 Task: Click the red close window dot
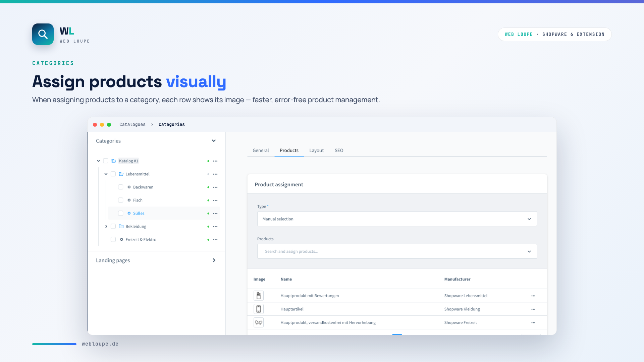tap(95, 125)
